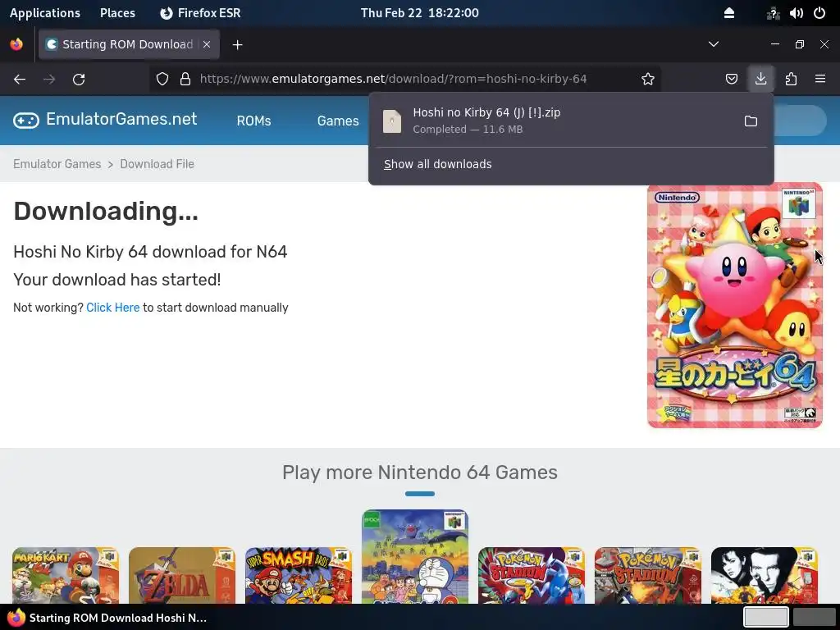
Task: Select the Starting ROM Download tab
Action: pyautogui.click(x=127, y=44)
